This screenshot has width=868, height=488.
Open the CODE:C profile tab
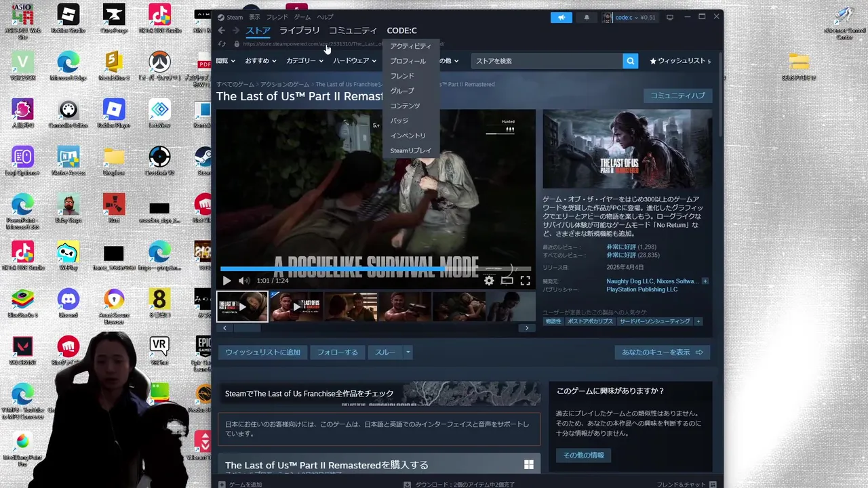[x=401, y=30]
